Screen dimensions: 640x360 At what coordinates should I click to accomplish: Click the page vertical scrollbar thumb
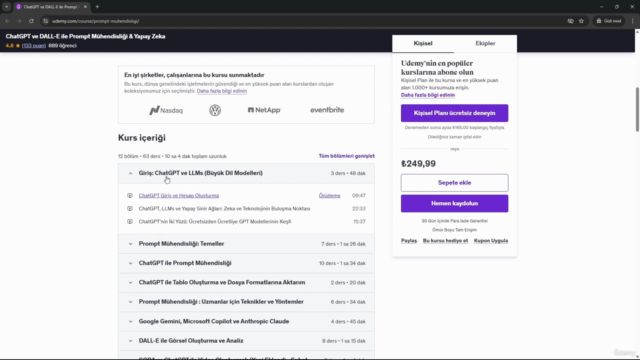click(637, 109)
